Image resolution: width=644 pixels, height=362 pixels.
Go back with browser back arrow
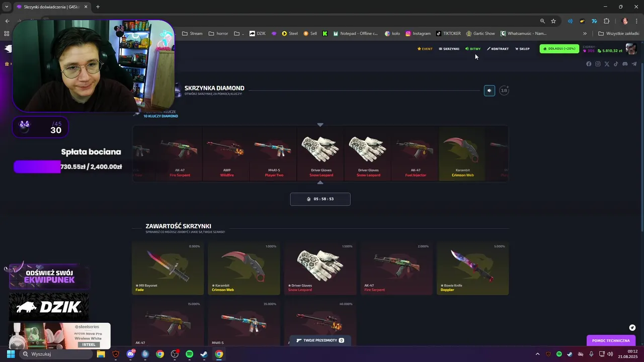click(x=7, y=21)
